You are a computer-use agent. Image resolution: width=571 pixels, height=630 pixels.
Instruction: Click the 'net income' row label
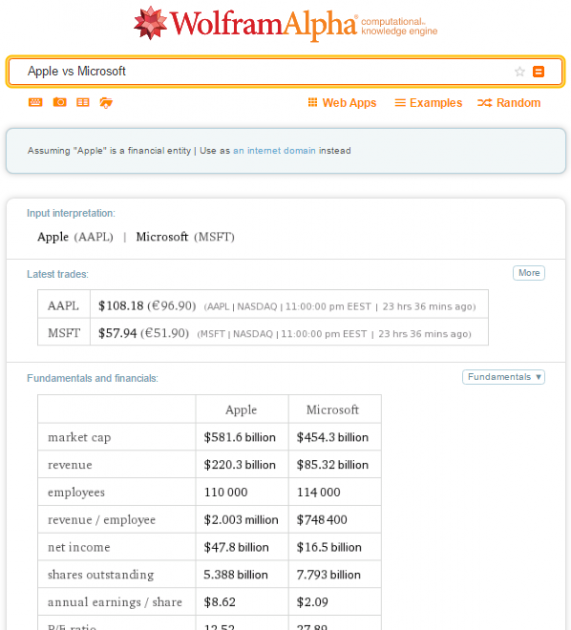point(79,547)
